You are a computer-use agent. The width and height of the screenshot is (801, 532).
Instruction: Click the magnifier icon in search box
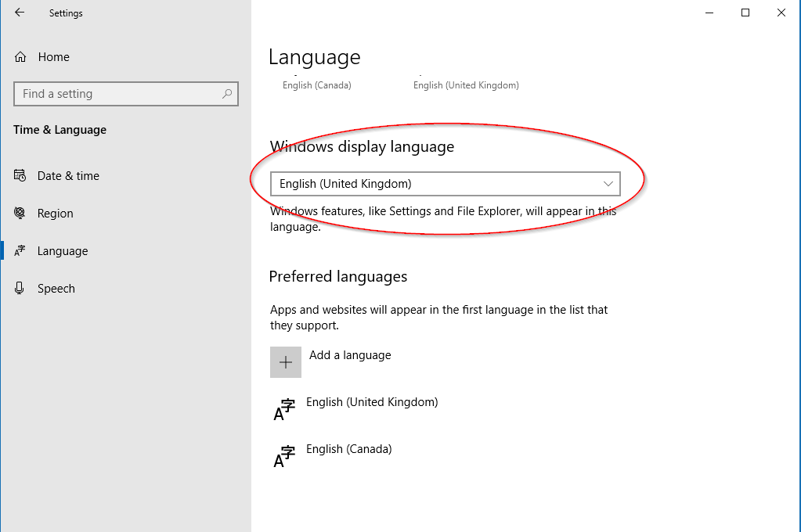(227, 93)
